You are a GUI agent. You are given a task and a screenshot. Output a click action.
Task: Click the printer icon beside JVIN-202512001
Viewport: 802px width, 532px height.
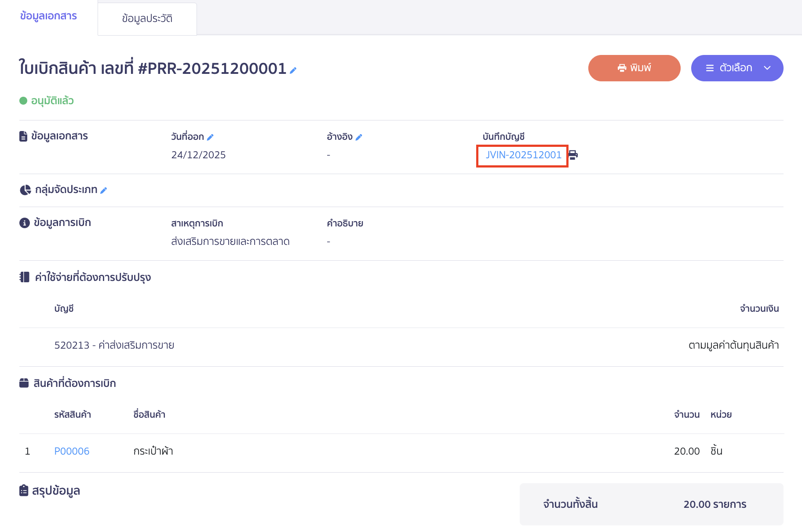573,155
